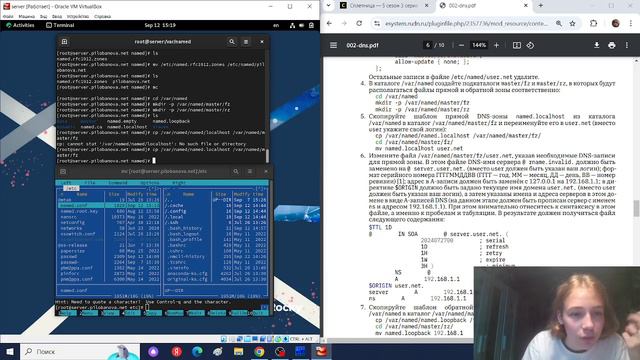Viewport: 640px width, 360px height.
Task: Bookmark this page with the star
Action: (x=573, y=24)
